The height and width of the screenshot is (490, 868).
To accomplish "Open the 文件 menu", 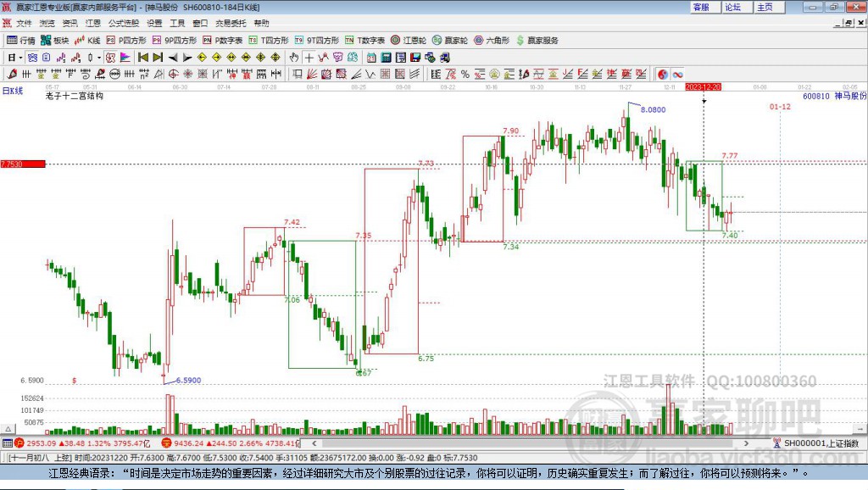I will click(24, 23).
